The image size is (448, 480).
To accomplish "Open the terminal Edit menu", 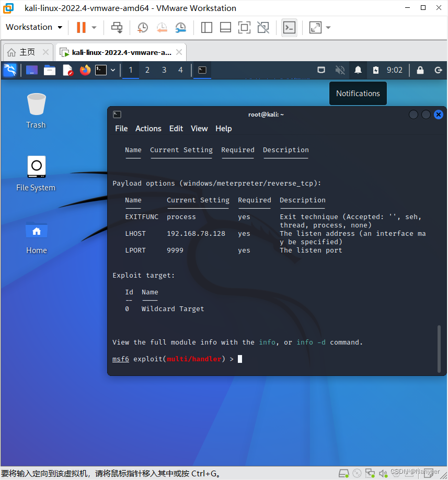I will click(x=176, y=129).
